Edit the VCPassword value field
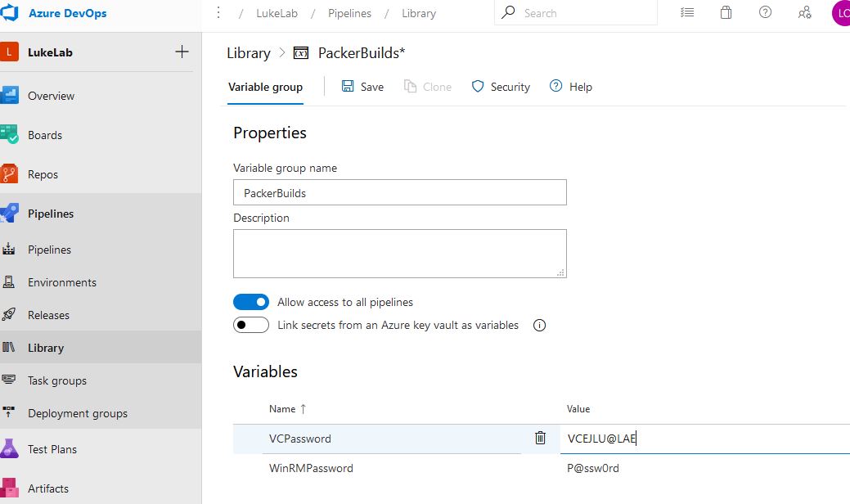The height and width of the screenshot is (504, 850). tap(705, 439)
